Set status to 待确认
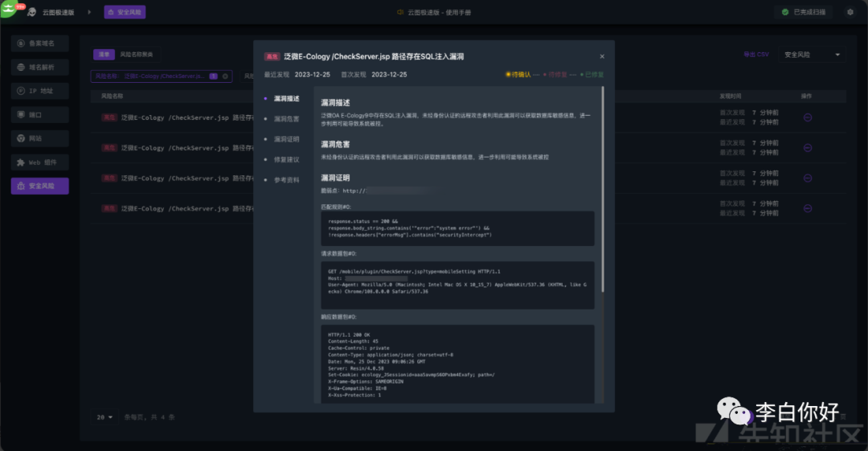The image size is (868, 451). pos(518,75)
